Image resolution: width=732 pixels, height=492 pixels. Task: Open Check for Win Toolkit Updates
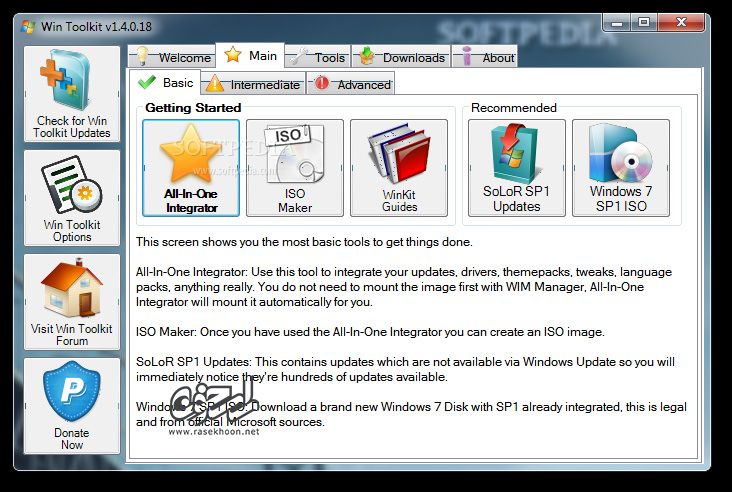coord(72,94)
